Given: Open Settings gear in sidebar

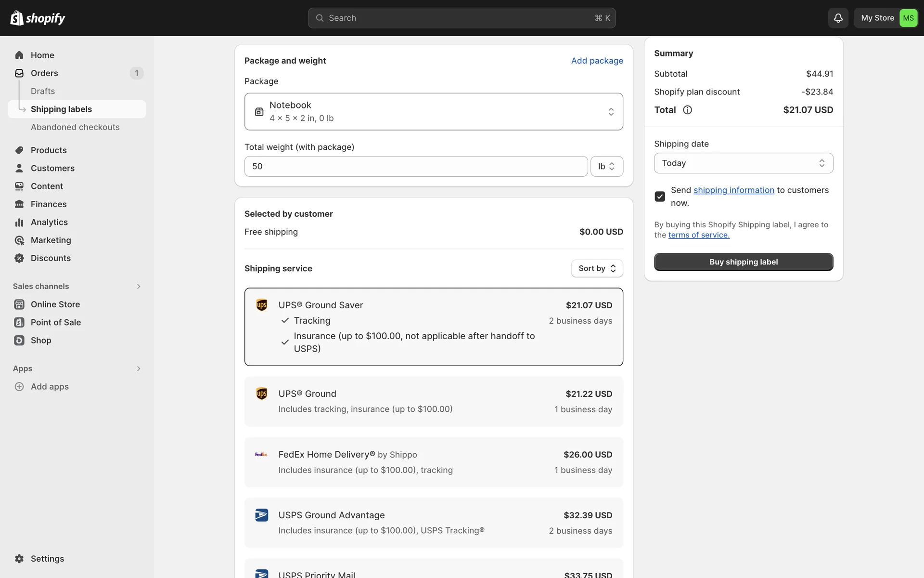Looking at the screenshot, I should [x=19, y=559].
